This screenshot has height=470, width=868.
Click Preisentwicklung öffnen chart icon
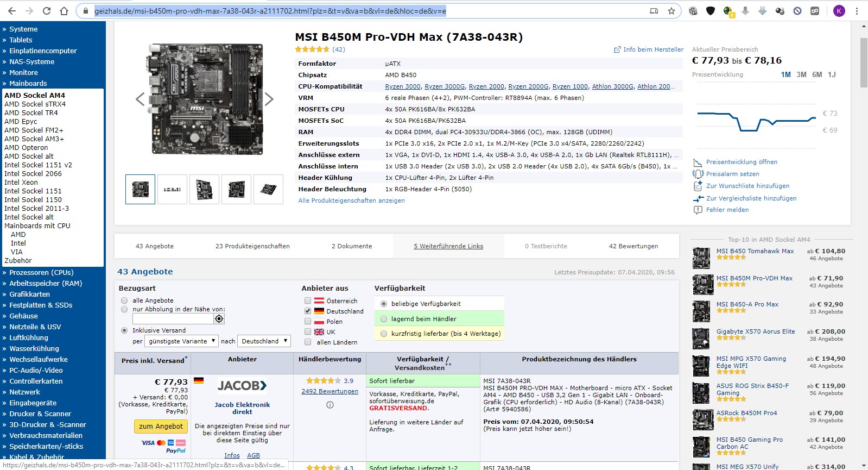click(698, 162)
